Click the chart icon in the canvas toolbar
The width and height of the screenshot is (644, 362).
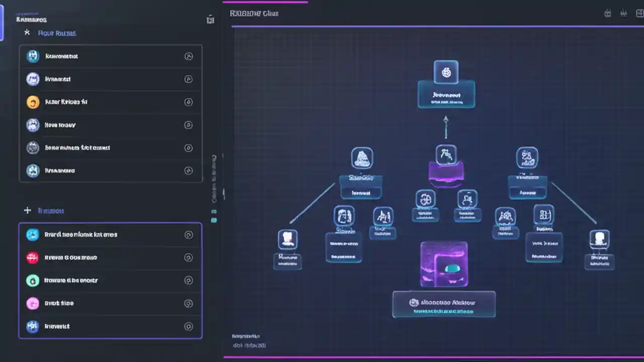[624, 14]
